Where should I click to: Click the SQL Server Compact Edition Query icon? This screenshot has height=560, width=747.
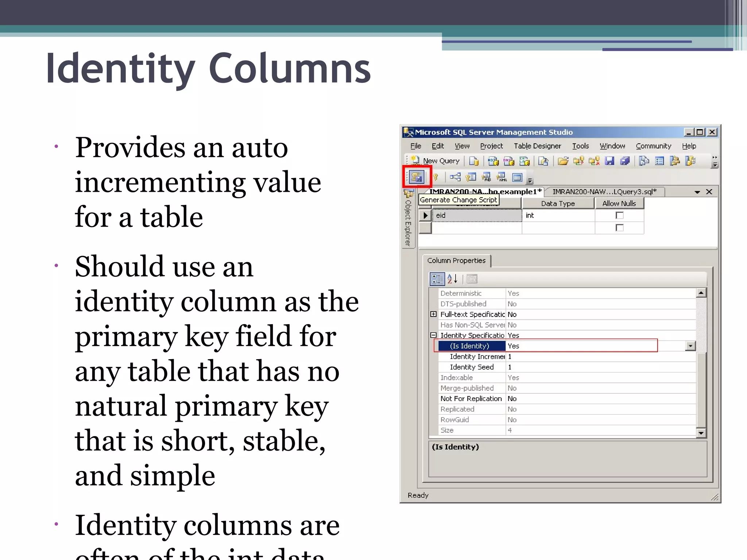click(x=543, y=161)
